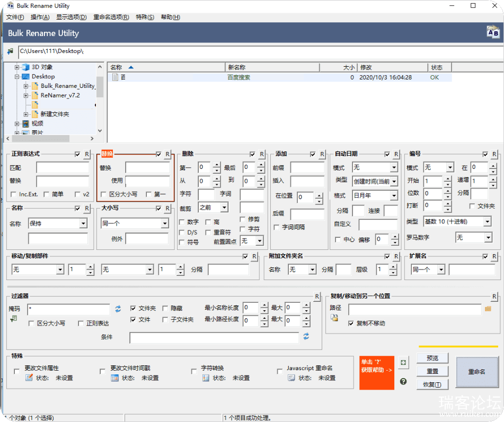Image resolution: width=504 pixels, height=422 pixels.
Task: Toggle the Hidden files filter checkbox
Action: [x=166, y=308]
